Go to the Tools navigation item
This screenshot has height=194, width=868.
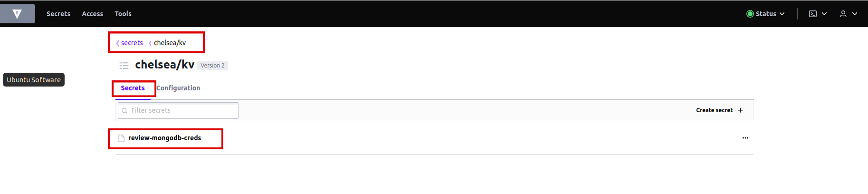click(123, 14)
